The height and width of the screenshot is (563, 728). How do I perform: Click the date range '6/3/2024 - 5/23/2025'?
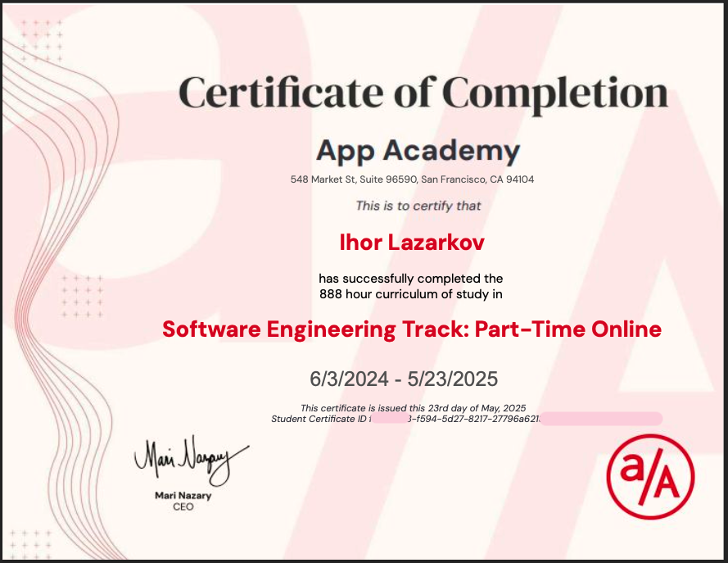click(x=404, y=379)
